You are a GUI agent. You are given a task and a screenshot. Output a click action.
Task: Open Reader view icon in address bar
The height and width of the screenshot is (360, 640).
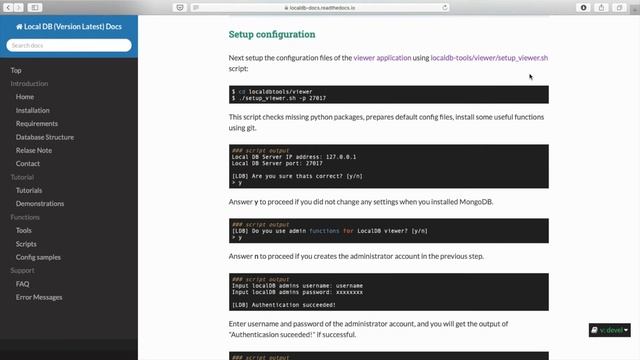[196, 7]
